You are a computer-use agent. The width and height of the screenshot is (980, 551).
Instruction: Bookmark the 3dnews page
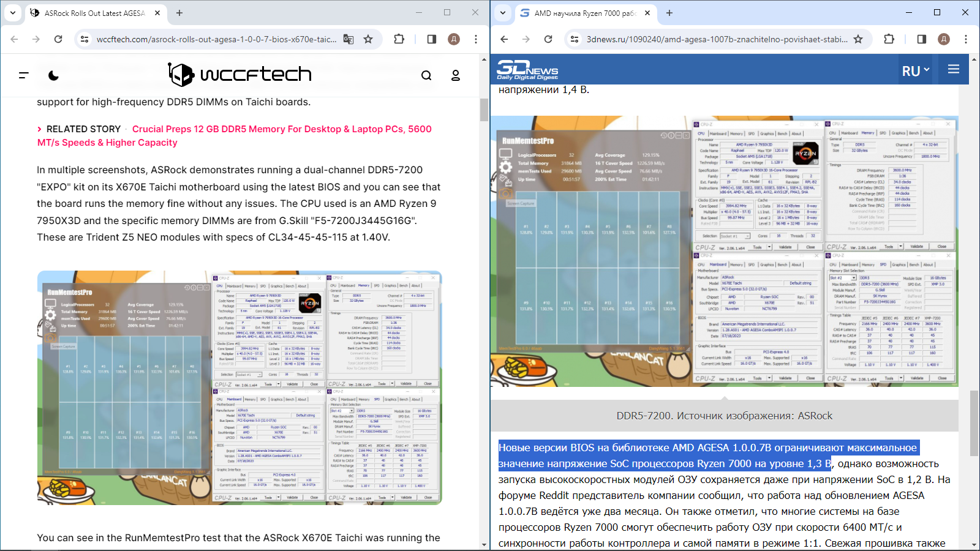pos(858,39)
